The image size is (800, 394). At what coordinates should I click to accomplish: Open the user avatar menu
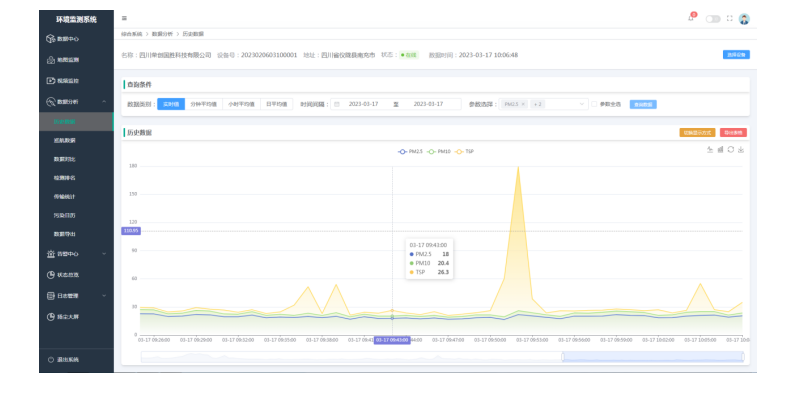tap(744, 19)
